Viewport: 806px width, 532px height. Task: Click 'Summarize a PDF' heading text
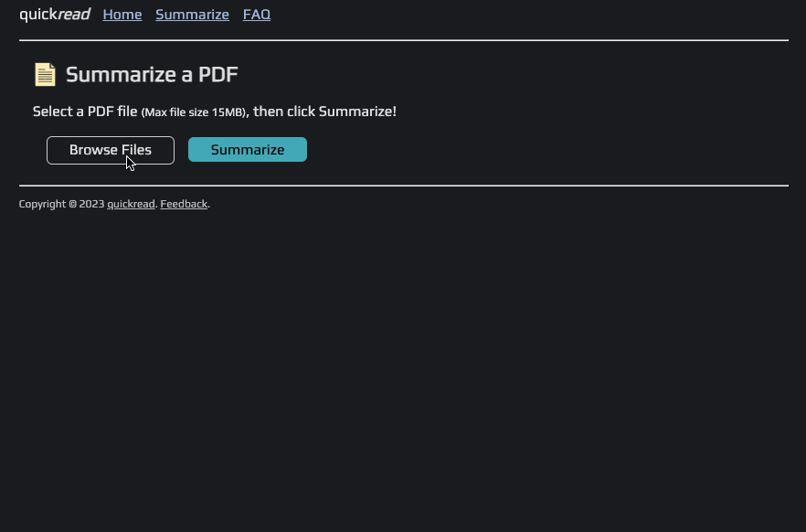(x=152, y=74)
